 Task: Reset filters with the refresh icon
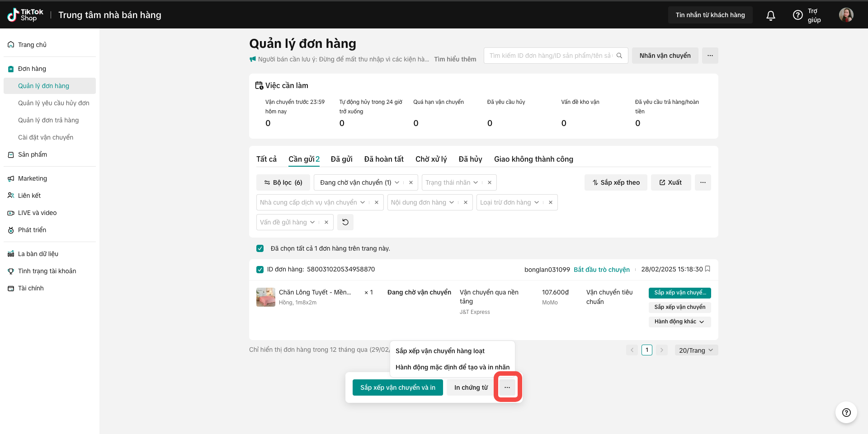(x=345, y=222)
